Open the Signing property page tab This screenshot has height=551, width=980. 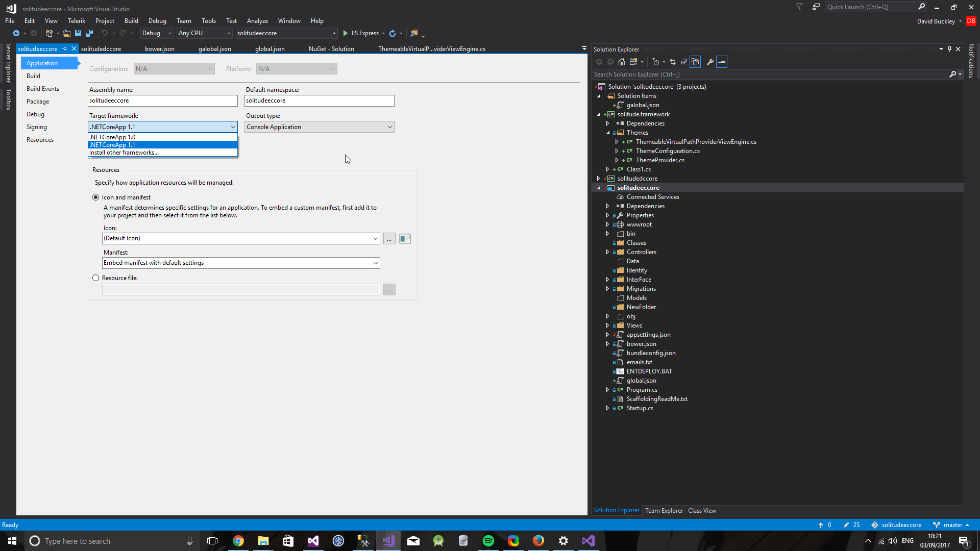[x=37, y=127]
